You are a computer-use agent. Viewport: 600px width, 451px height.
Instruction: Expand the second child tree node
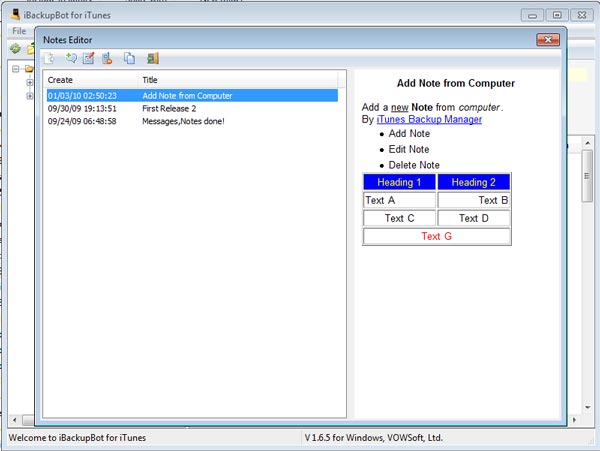[x=30, y=98]
